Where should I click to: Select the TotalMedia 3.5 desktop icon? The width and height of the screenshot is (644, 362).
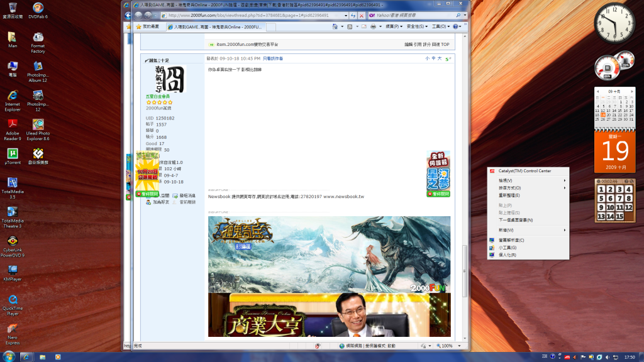point(13,189)
